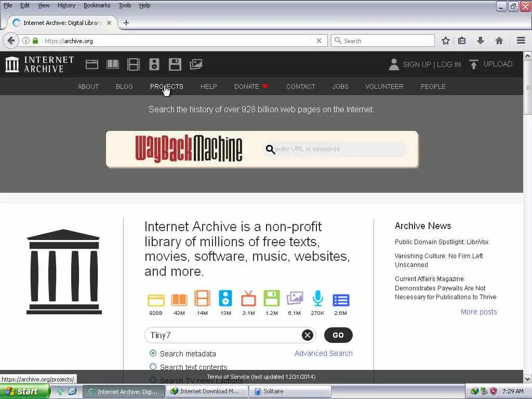Screen dimensions: 532x399
Task: Open the More posts link
Action: coord(478,312)
